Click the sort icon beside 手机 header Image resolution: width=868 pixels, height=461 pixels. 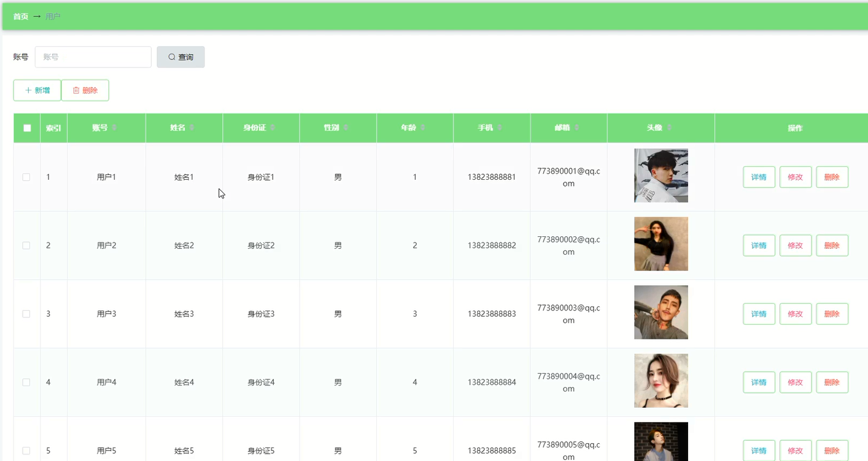pyautogui.click(x=500, y=128)
